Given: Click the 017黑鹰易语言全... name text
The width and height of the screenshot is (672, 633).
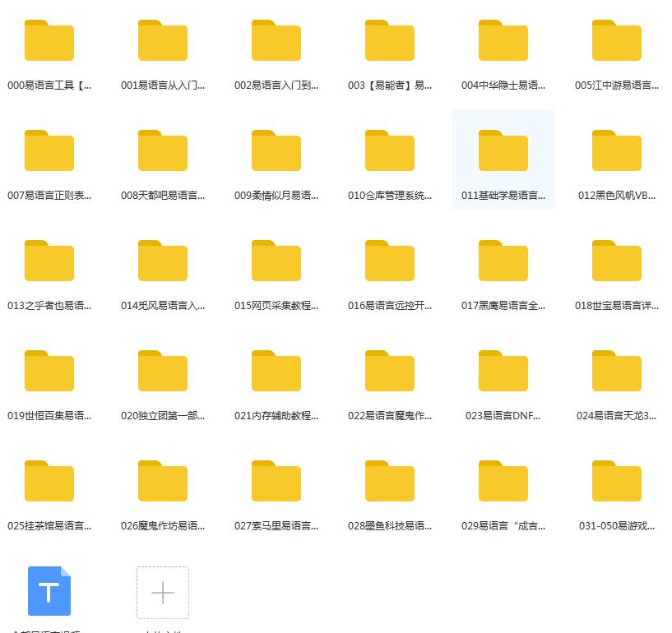Looking at the screenshot, I should [x=503, y=305].
